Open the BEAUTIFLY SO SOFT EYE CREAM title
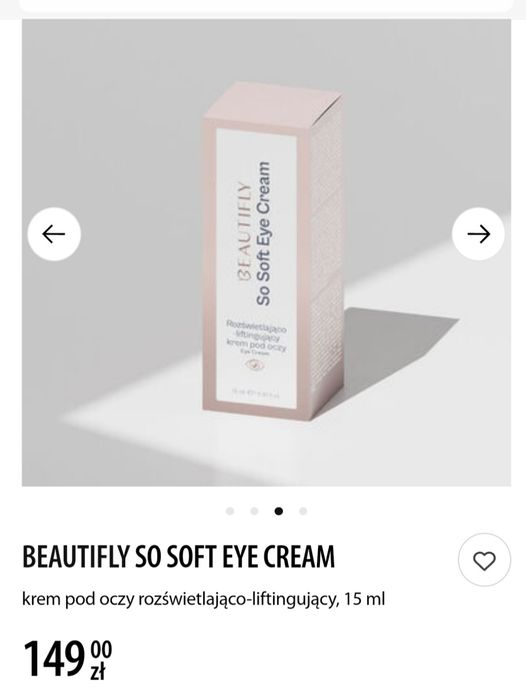This screenshot has height=700, width=526. (179, 556)
